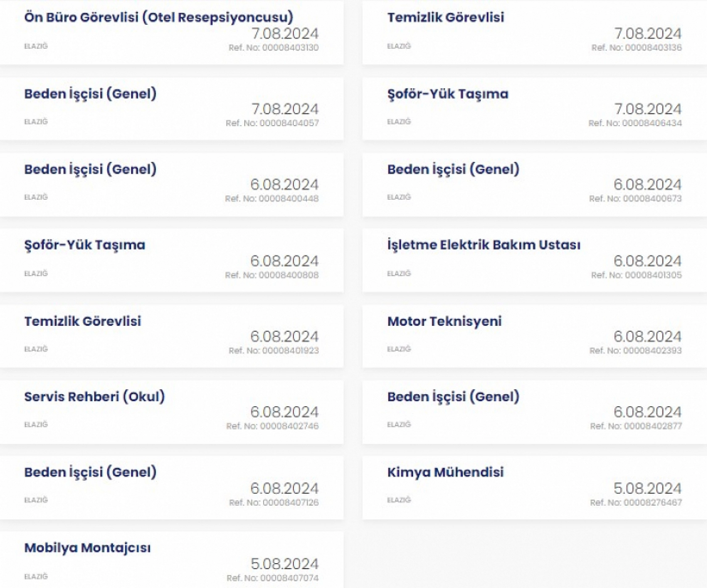Open the Ön Büro Görevlisi (Otel Resepsiyoncusu) listing

(x=158, y=18)
